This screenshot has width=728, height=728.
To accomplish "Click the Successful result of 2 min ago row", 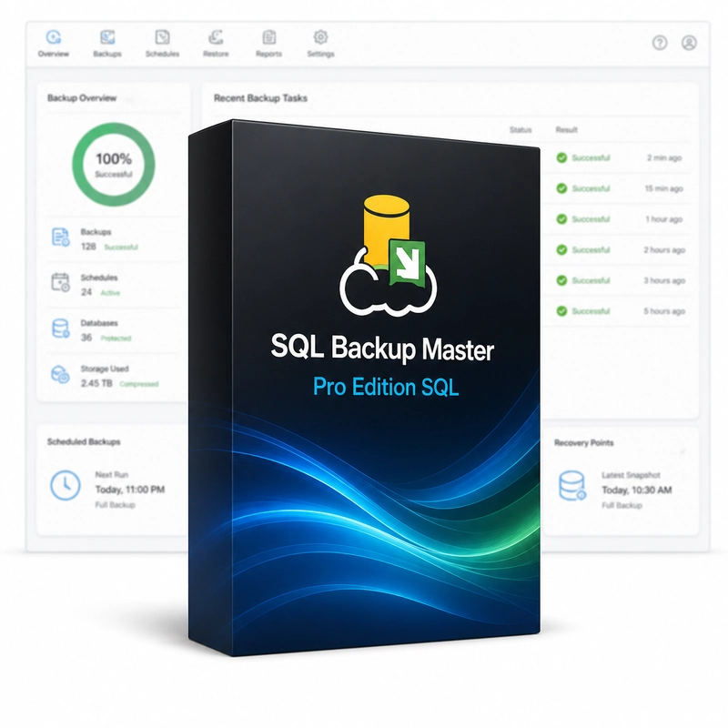I will (x=591, y=157).
